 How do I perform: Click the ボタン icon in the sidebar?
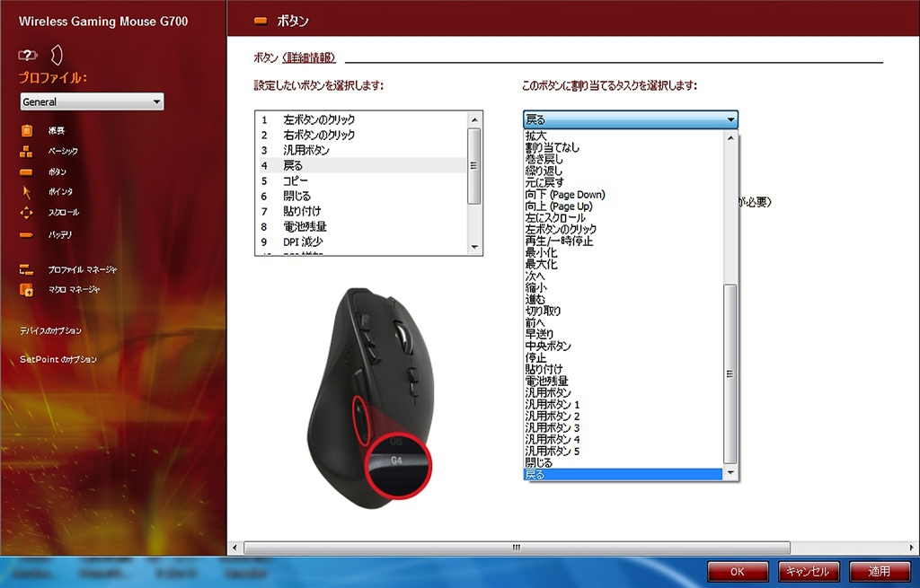(x=26, y=172)
